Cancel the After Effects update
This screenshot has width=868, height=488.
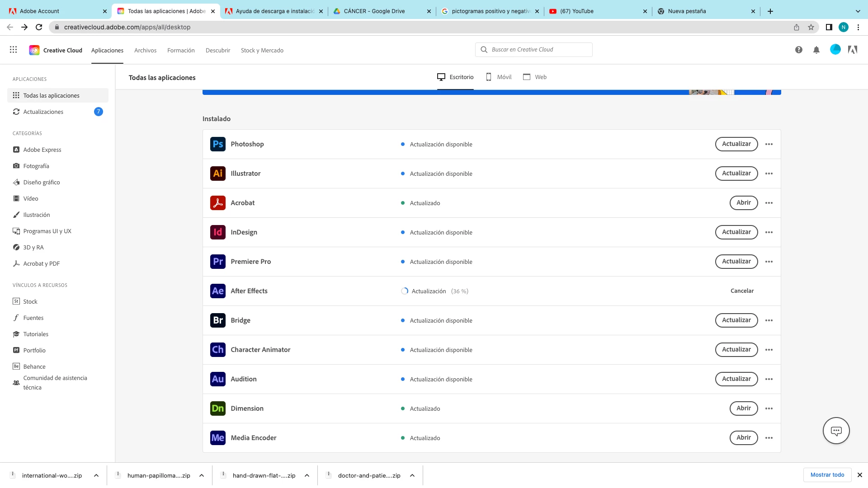pyautogui.click(x=742, y=291)
